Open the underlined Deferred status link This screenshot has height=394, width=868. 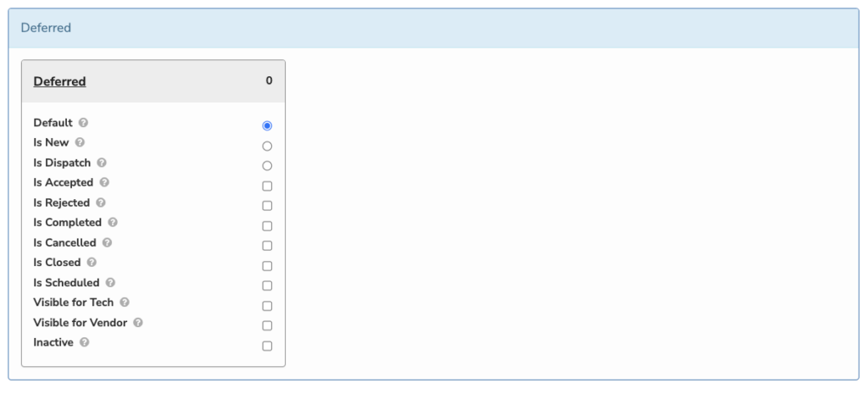pyautogui.click(x=60, y=81)
